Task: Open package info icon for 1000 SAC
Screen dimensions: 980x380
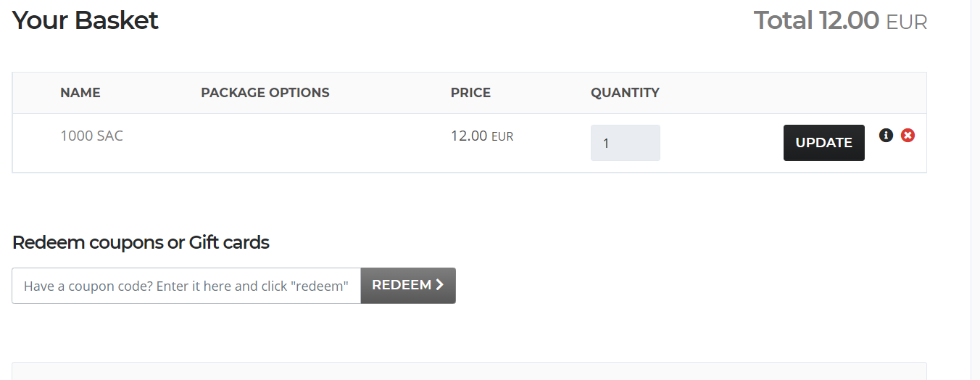Action: click(x=886, y=135)
